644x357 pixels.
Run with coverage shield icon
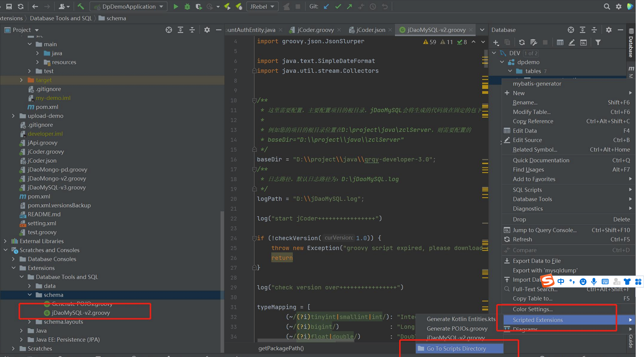[199, 6]
